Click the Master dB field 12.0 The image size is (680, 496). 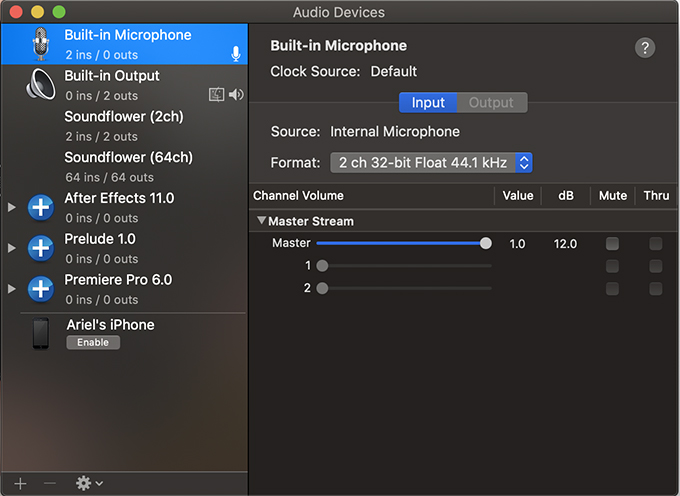pyautogui.click(x=565, y=244)
